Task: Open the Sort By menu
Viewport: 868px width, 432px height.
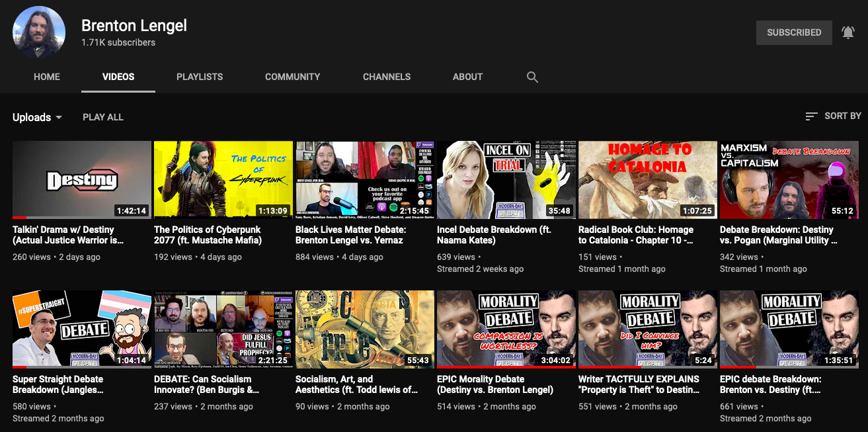Action: [833, 116]
